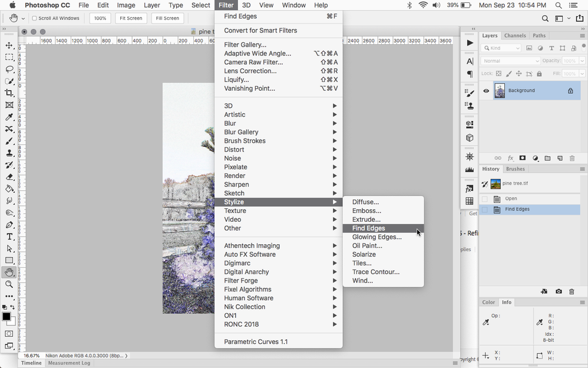Choose Glowing Edges in Stylize submenu
588x368 pixels.
383,237
